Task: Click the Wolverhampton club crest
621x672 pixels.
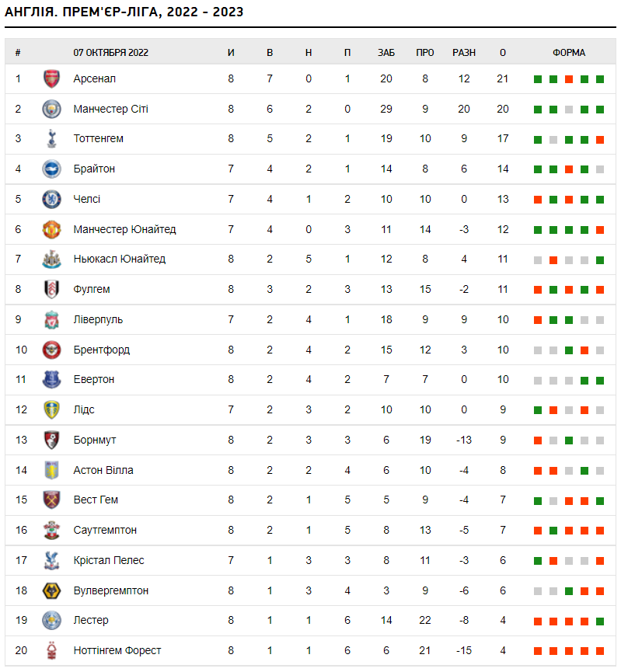Action: coord(51,590)
